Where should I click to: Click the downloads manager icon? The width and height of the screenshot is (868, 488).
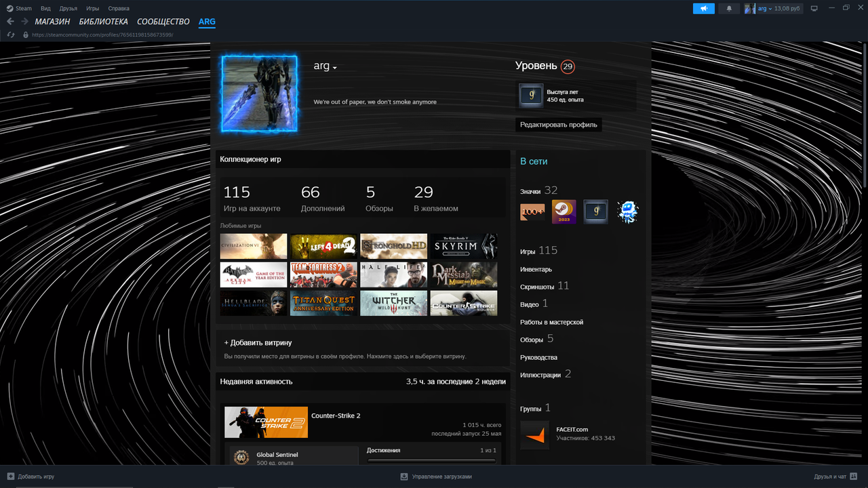click(404, 476)
